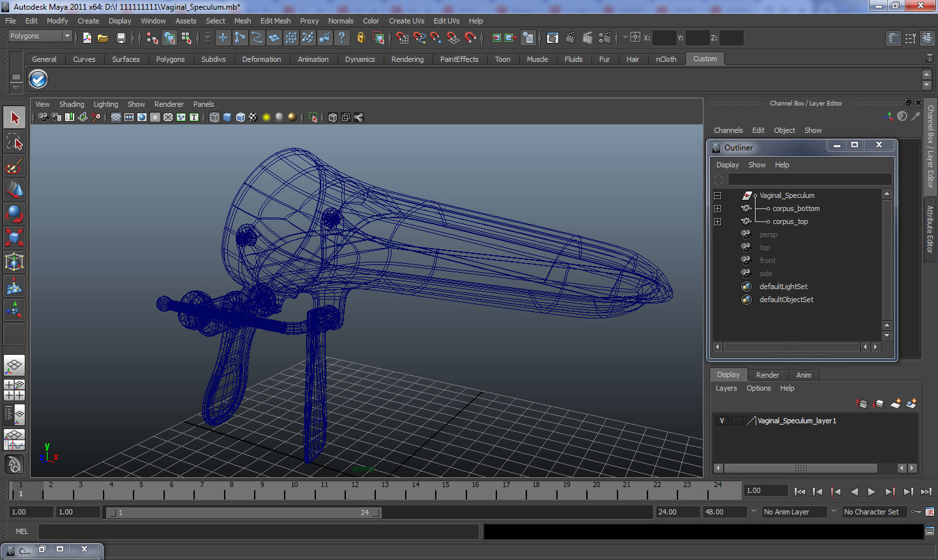Pick the Scale tool red cube icon
The width and height of the screenshot is (938, 560).
(14, 238)
